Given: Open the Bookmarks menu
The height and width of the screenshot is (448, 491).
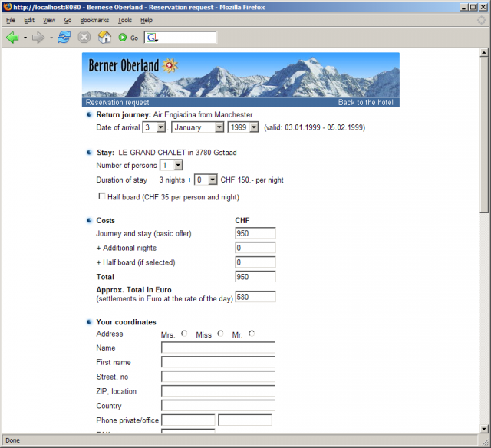Looking at the screenshot, I should (x=94, y=21).
